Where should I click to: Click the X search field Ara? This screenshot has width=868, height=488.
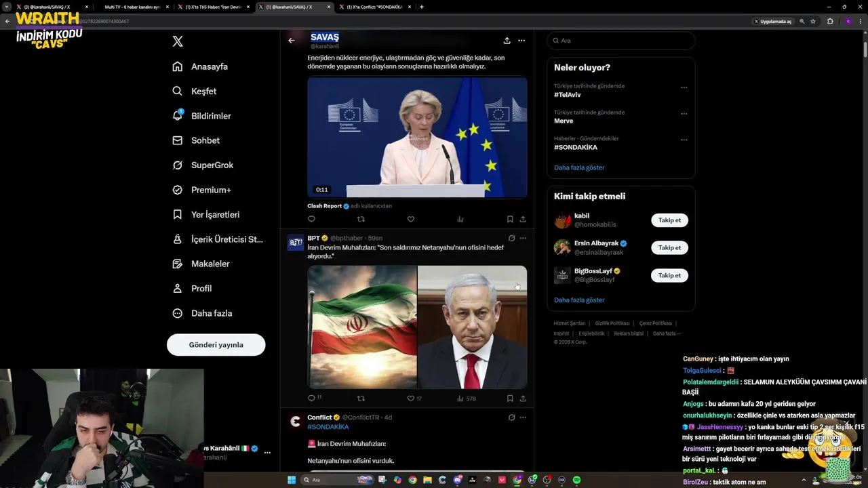[x=621, y=41]
